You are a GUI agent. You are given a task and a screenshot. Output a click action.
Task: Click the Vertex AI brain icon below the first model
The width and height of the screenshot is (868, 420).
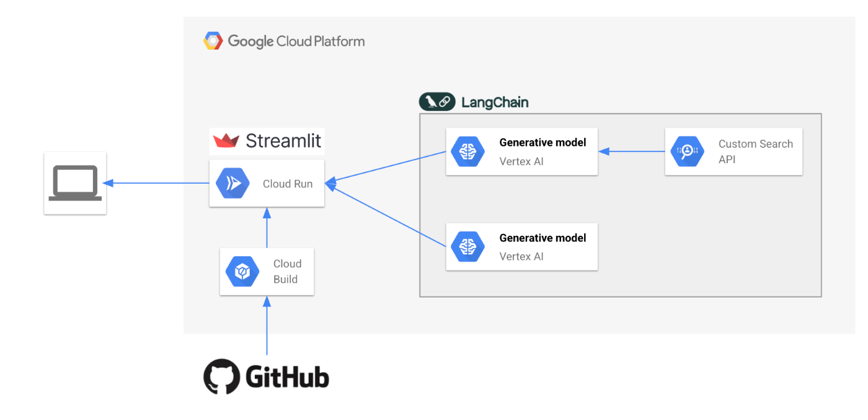coord(467,247)
